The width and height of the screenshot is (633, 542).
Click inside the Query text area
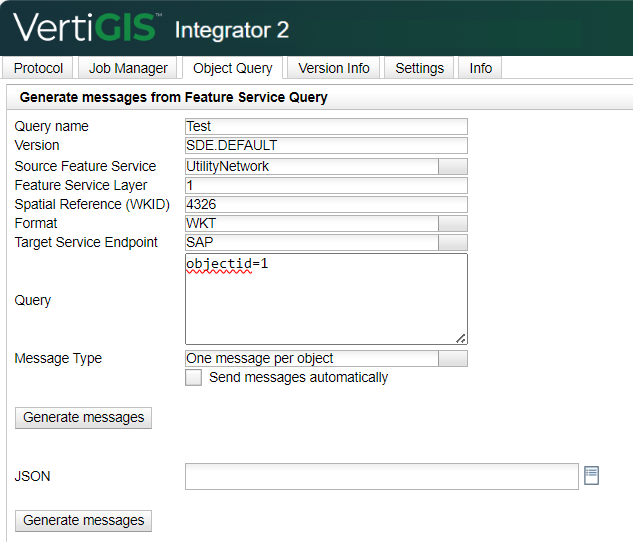point(326,299)
